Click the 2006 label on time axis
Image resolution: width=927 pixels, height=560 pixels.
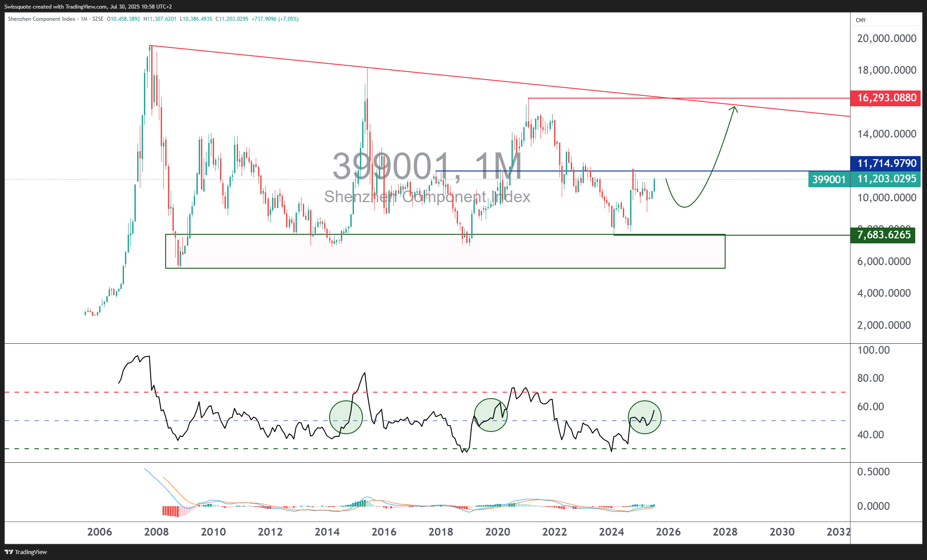tap(100, 532)
